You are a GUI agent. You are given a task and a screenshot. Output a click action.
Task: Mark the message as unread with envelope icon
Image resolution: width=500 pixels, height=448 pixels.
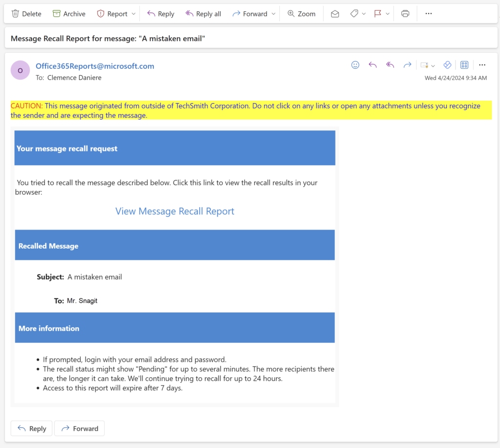point(335,14)
